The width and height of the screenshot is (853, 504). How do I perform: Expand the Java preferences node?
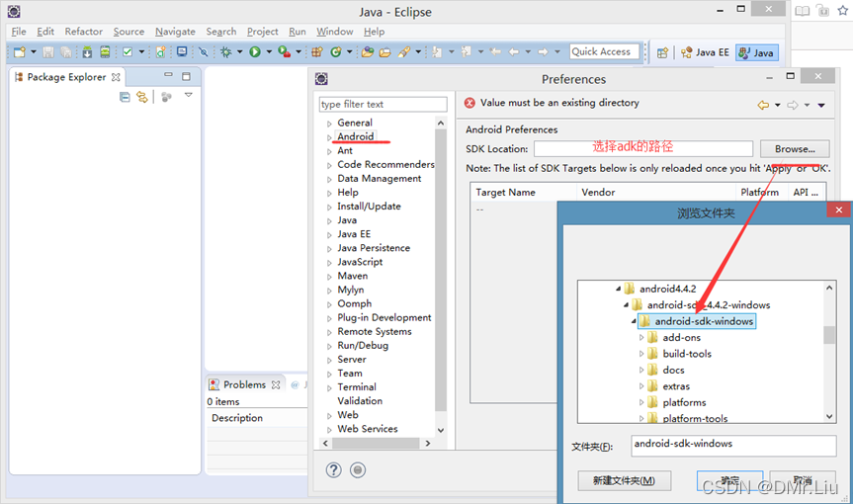[x=329, y=220]
